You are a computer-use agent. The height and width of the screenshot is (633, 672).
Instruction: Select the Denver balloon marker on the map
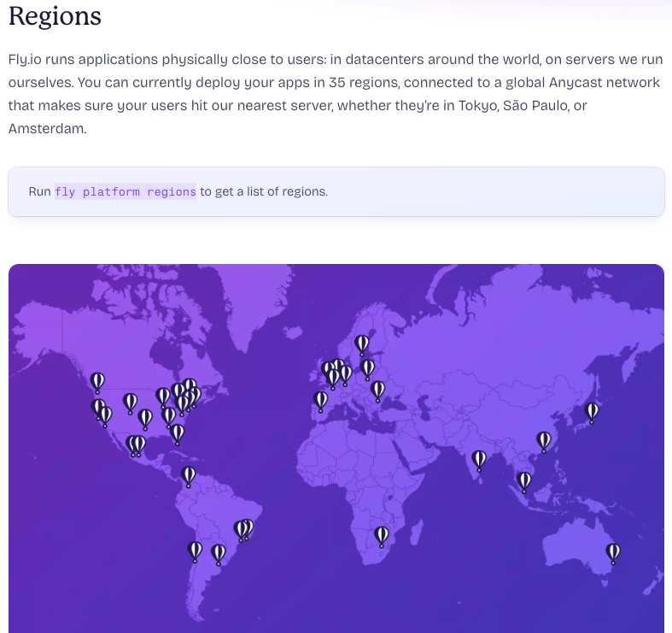click(131, 403)
